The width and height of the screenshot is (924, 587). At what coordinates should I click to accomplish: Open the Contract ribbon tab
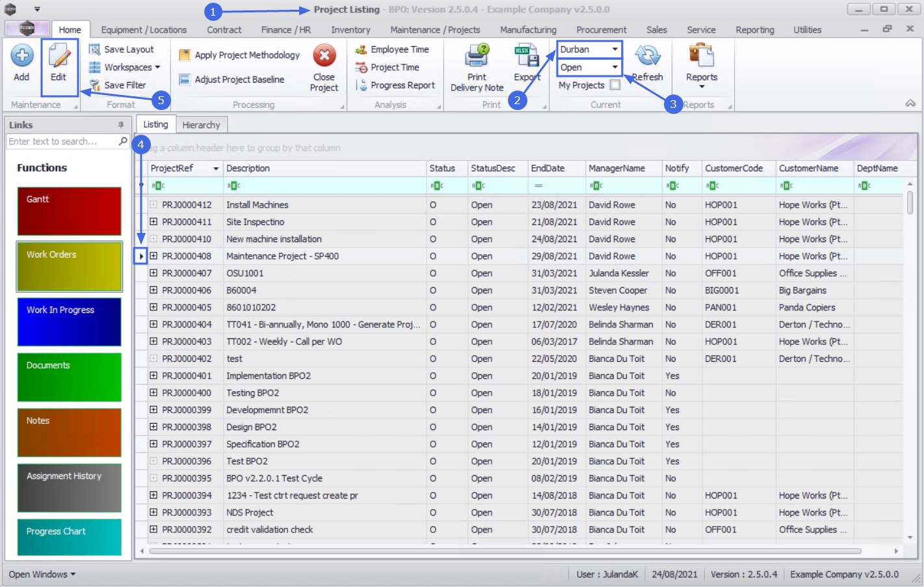point(224,30)
